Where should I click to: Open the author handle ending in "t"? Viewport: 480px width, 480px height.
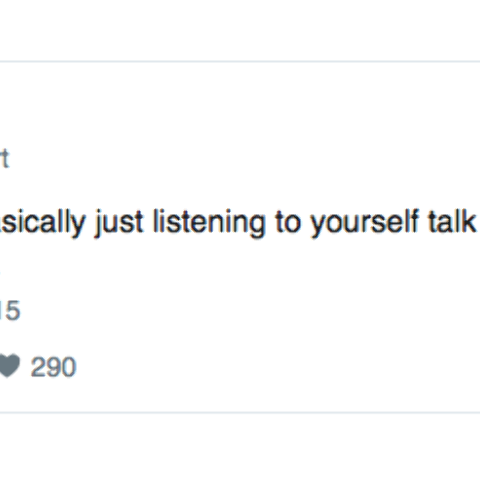pos(4,159)
